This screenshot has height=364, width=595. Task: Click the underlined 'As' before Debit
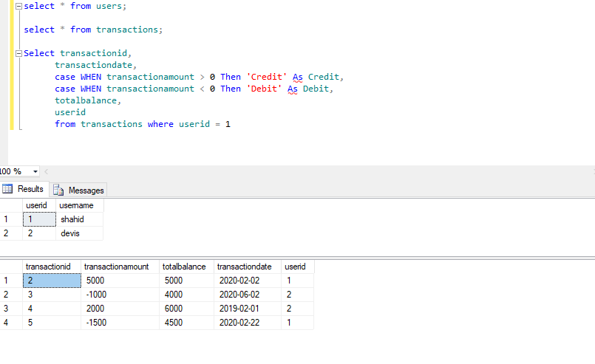[x=292, y=89]
